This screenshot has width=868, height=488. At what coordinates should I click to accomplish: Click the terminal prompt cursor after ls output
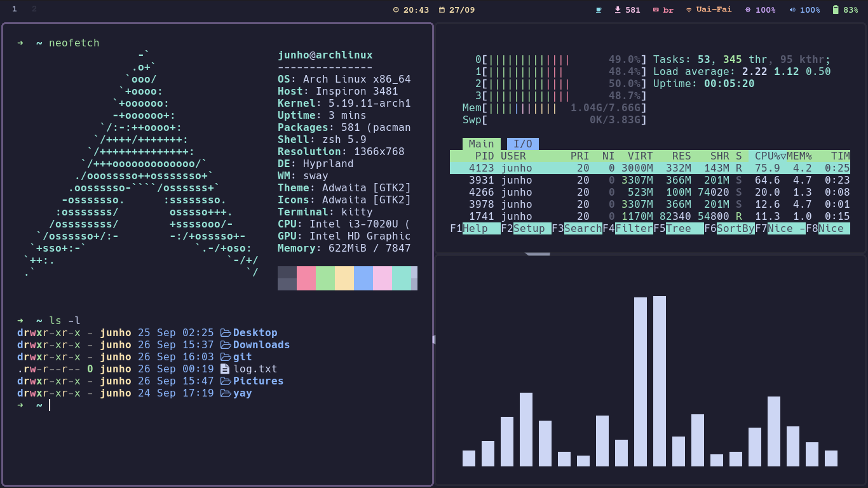click(50, 405)
